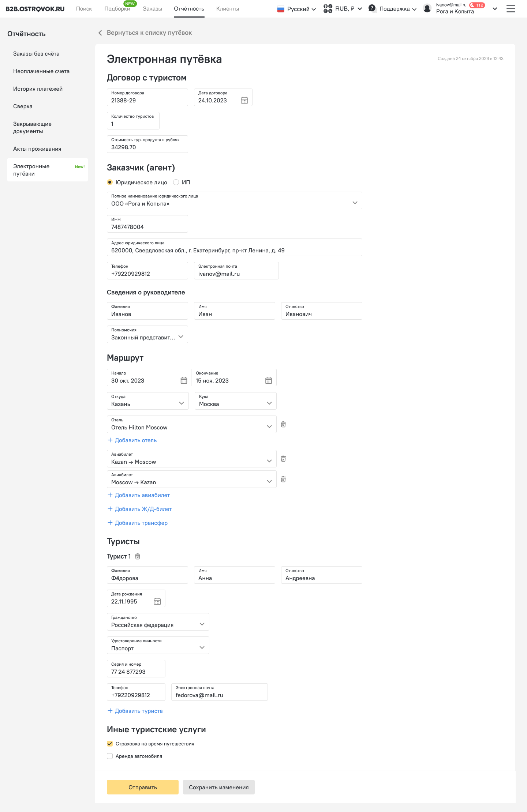Remove Tourist 1 with trash icon
Screen dimensions: 527x812
point(138,556)
